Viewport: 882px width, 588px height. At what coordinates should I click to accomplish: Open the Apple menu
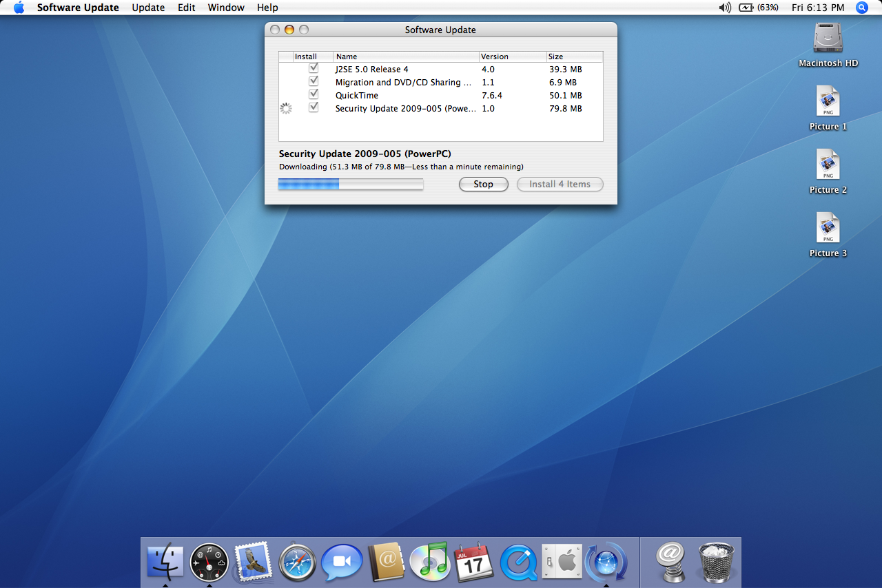[x=19, y=8]
